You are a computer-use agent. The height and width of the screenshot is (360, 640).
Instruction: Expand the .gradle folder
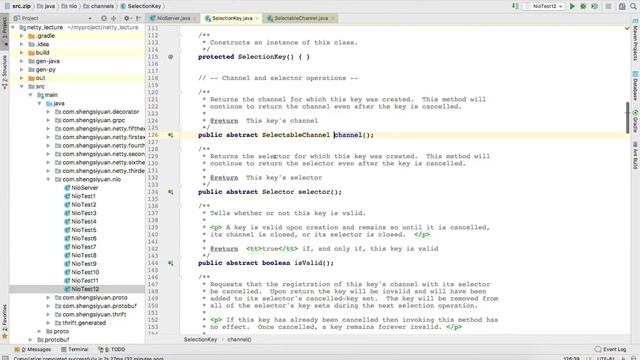point(22,36)
